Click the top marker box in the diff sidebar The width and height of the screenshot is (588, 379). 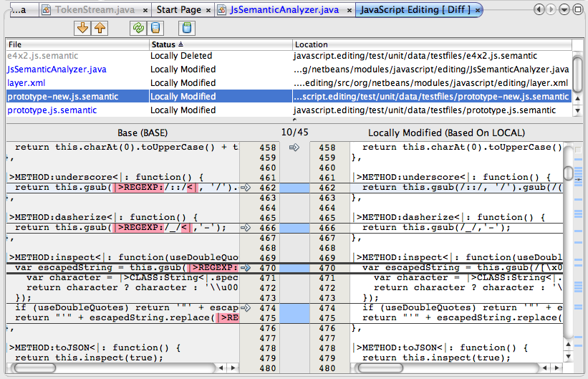578,150
